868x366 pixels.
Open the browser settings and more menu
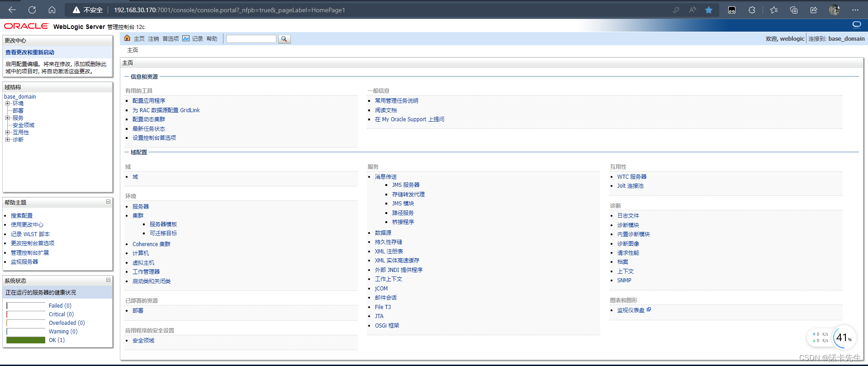tap(855, 10)
